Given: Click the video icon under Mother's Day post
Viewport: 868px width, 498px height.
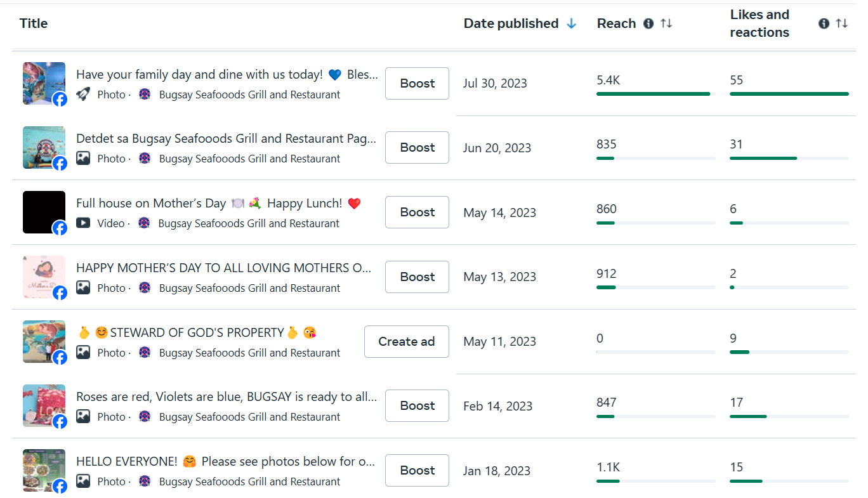Looking at the screenshot, I should coord(83,223).
